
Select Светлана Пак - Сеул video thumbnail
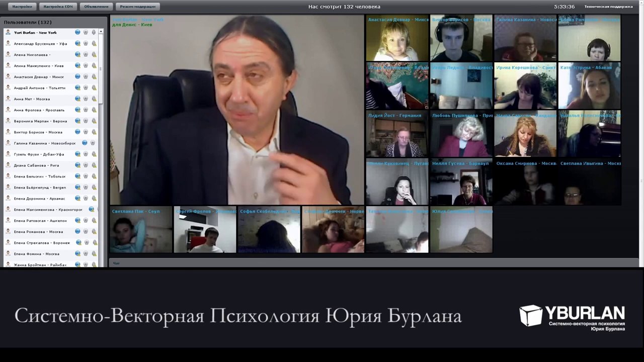pyautogui.click(x=141, y=229)
